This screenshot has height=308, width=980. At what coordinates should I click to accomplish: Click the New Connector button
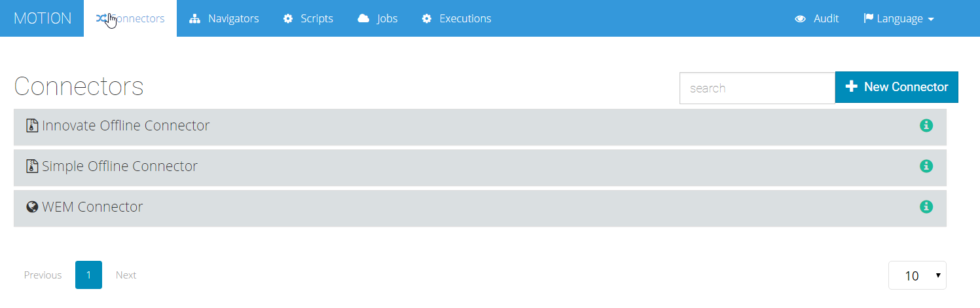coord(897,87)
